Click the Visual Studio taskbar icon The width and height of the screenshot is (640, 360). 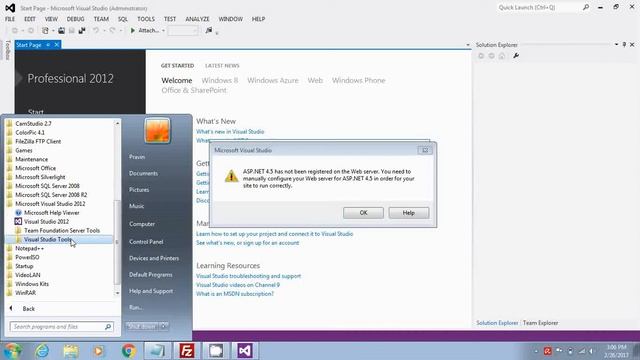coord(245,351)
